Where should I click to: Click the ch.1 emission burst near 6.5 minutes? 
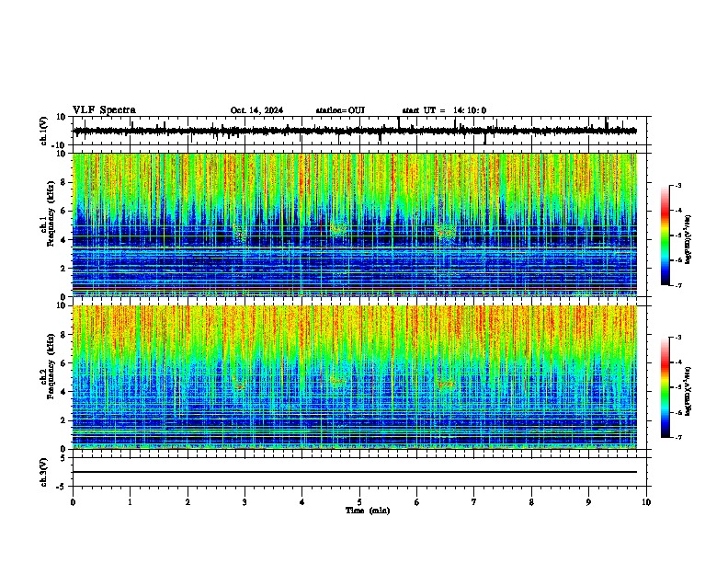click(x=445, y=231)
